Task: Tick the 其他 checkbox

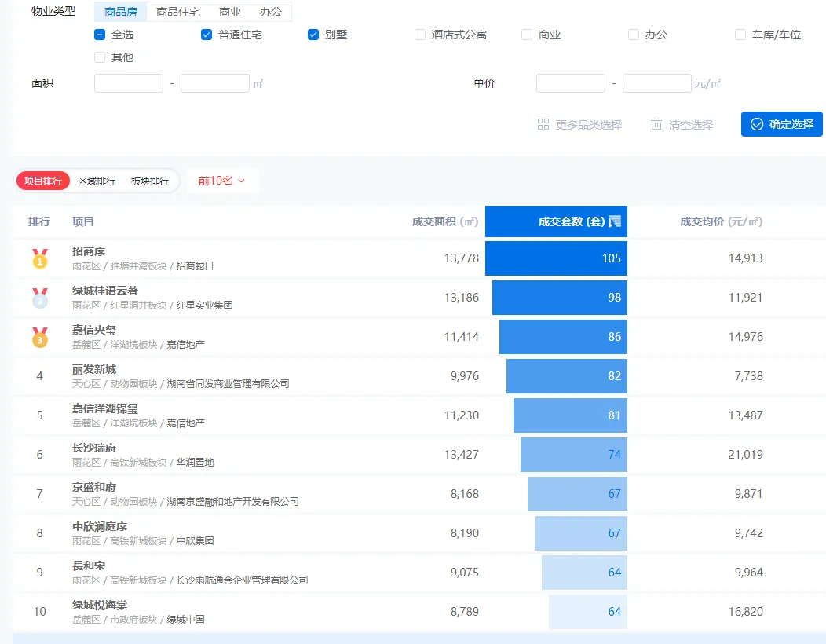Action: pos(100,57)
